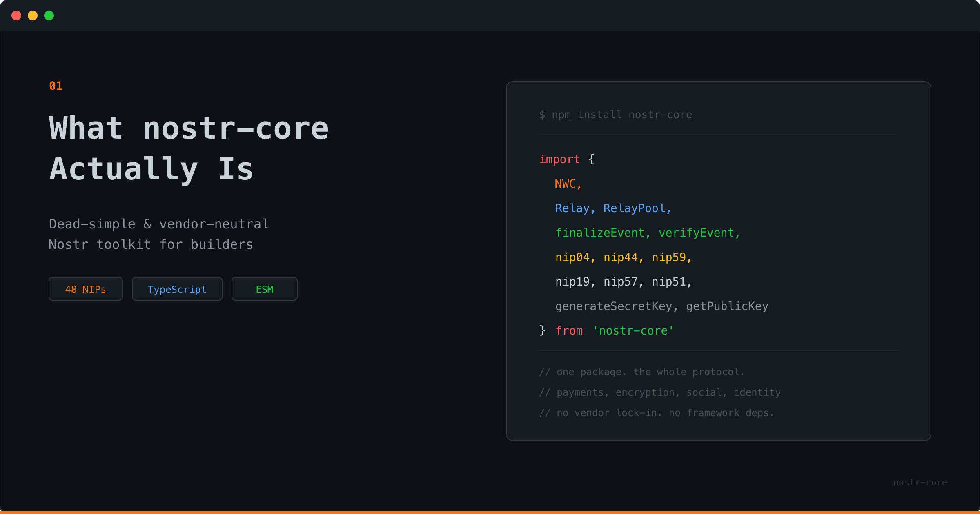Click the nostr-core watermark bottom right
The image size is (980, 514).
point(920,482)
